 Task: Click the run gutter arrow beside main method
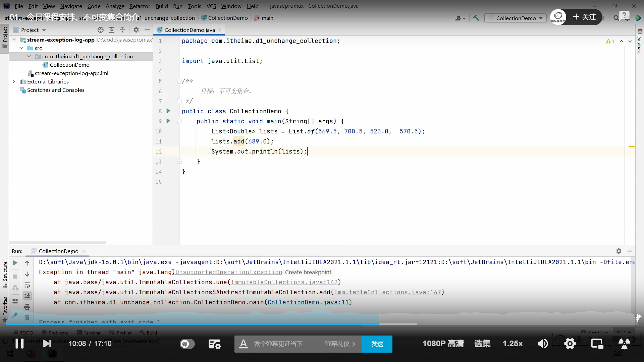coord(168,121)
